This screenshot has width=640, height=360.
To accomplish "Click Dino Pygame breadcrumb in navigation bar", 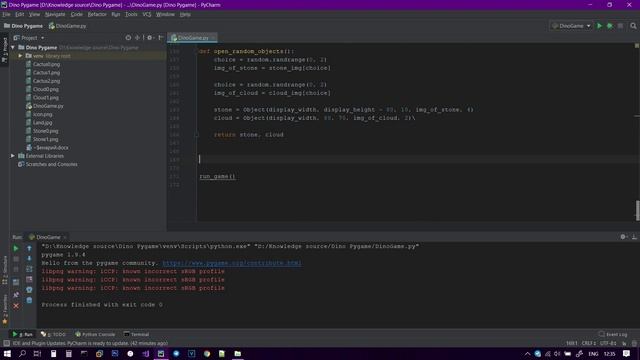I will 23,26.
